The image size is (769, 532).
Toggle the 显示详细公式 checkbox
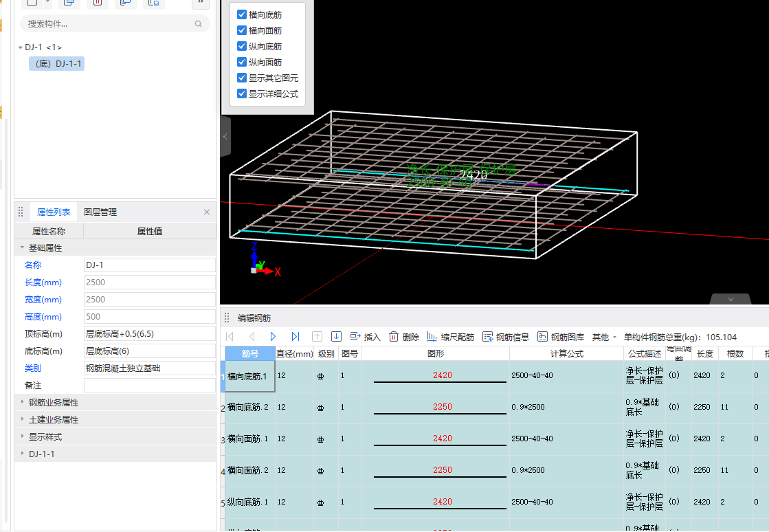pos(242,93)
